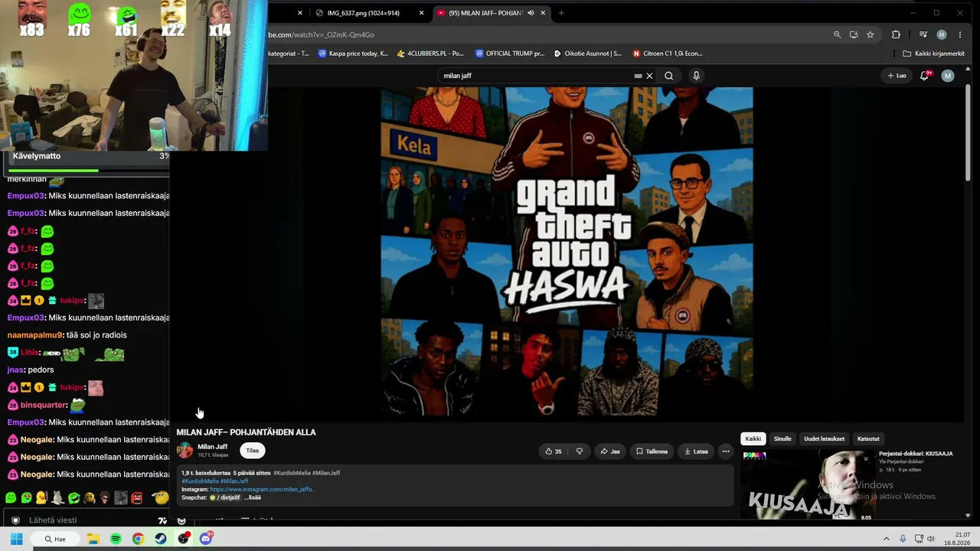Click the Luo create button
The width and height of the screenshot is (980, 551).
click(x=897, y=76)
